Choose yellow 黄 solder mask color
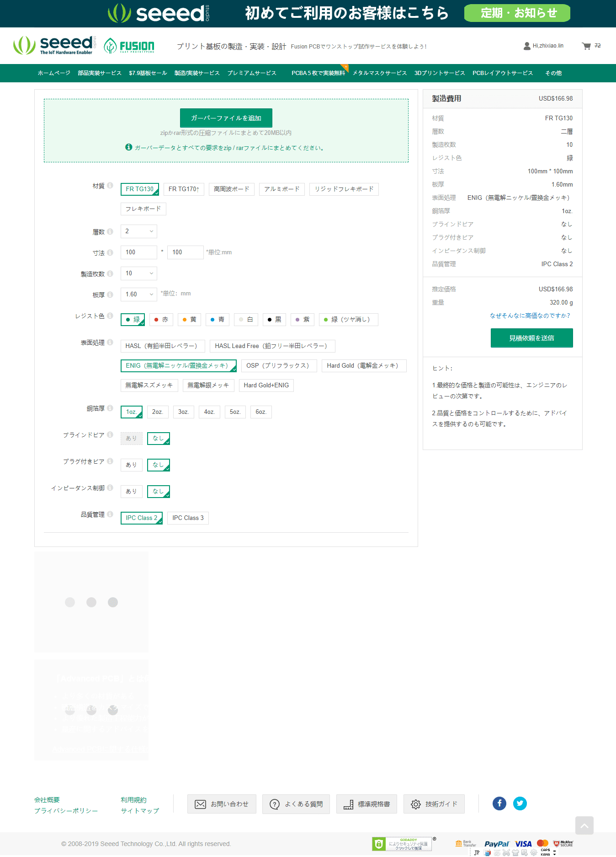The width and height of the screenshot is (616, 857). pos(189,320)
